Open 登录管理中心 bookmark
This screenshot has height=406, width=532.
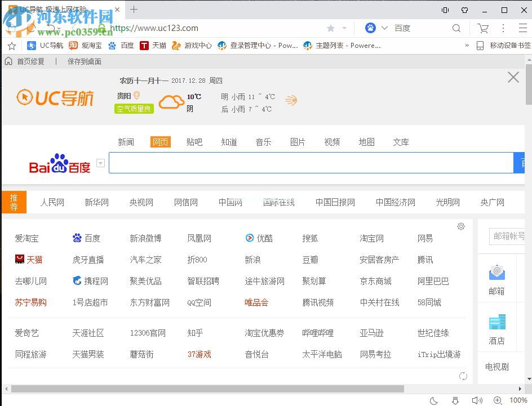click(258, 46)
